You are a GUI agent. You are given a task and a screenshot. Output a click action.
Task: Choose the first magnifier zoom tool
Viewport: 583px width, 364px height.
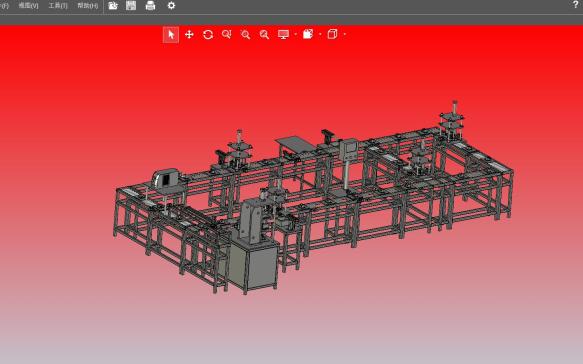pyautogui.click(x=226, y=35)
